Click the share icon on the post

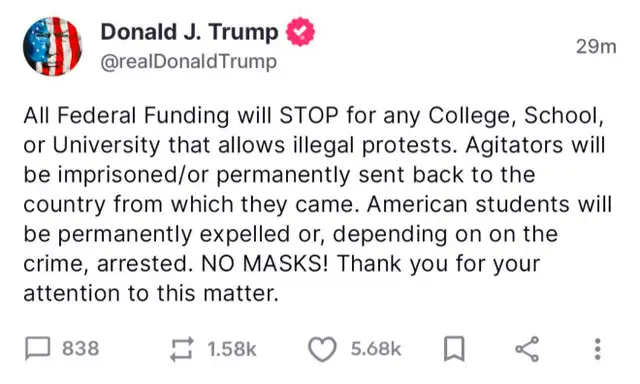point(527,349)
